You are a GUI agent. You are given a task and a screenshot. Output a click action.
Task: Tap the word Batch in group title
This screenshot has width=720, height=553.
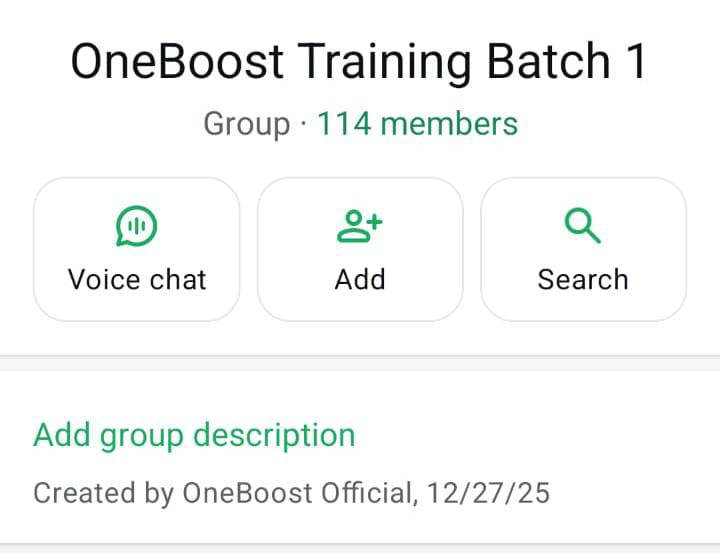pyautogui.click(x=548, y=61)
